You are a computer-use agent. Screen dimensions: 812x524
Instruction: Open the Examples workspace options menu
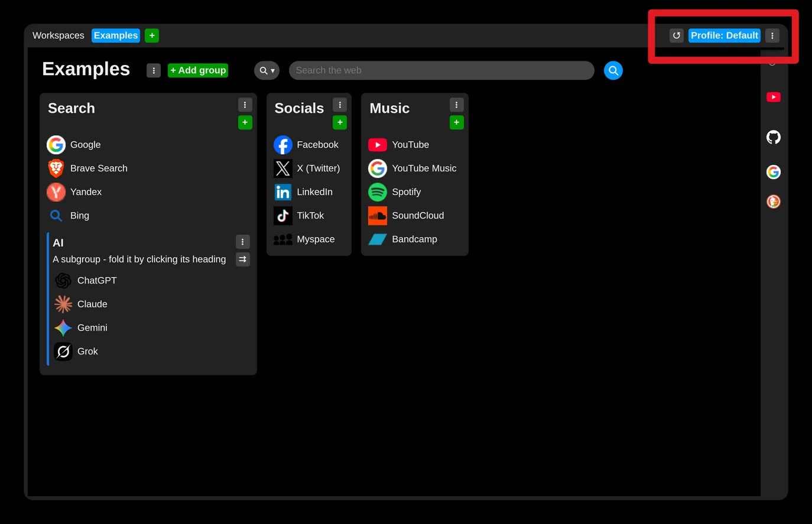(154, 70)
